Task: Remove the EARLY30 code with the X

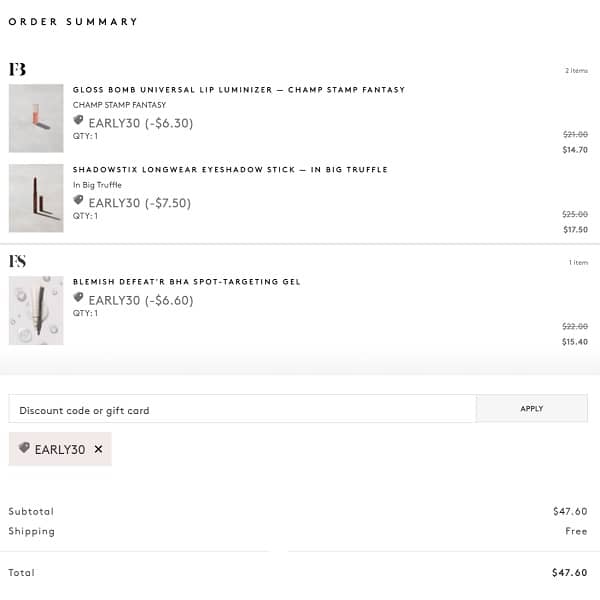Action: [98, 449]
